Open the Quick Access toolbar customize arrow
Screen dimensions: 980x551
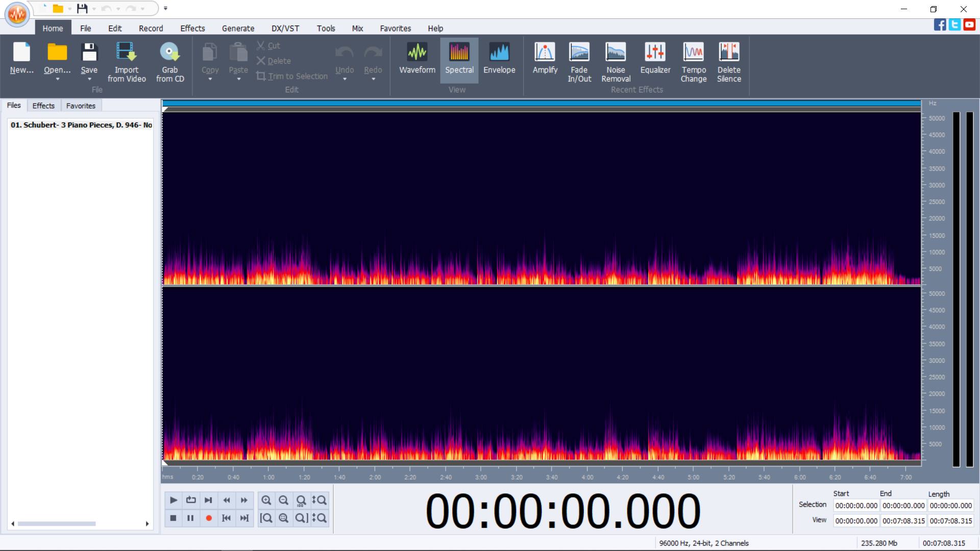[x=165, y=8]
